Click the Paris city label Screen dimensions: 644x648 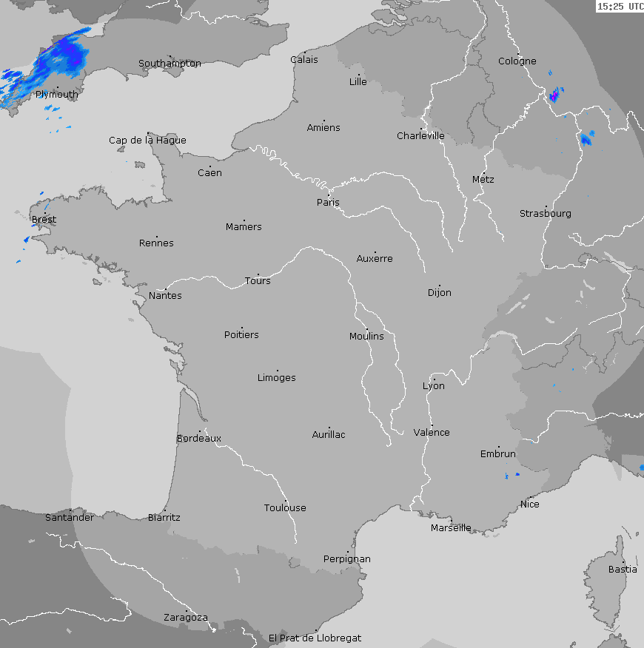pos(328,203)
